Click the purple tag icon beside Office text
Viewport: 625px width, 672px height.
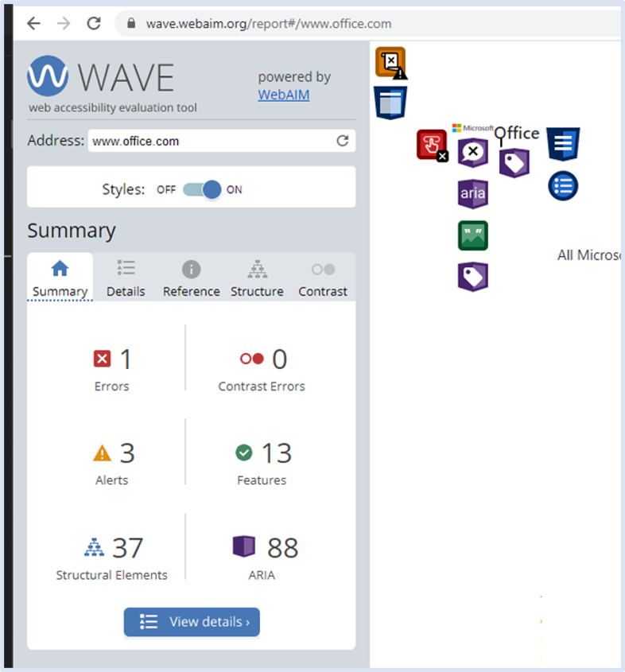(x=514, y=163)
